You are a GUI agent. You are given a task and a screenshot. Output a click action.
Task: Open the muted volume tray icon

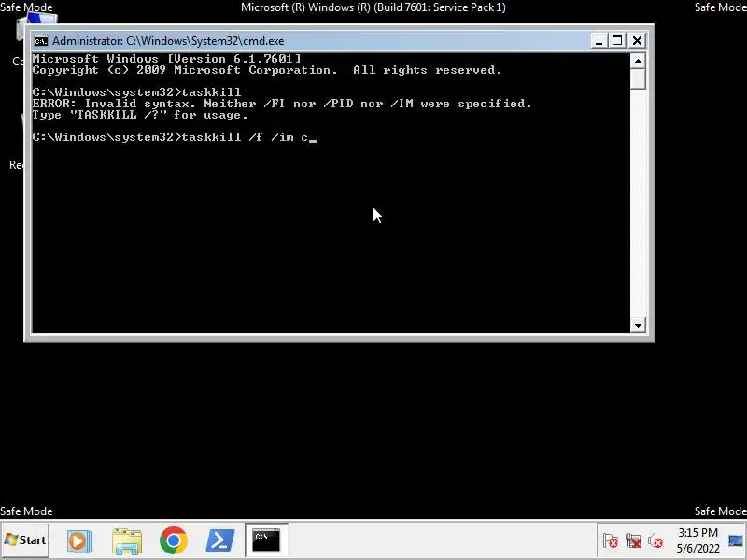coord(655,541)
